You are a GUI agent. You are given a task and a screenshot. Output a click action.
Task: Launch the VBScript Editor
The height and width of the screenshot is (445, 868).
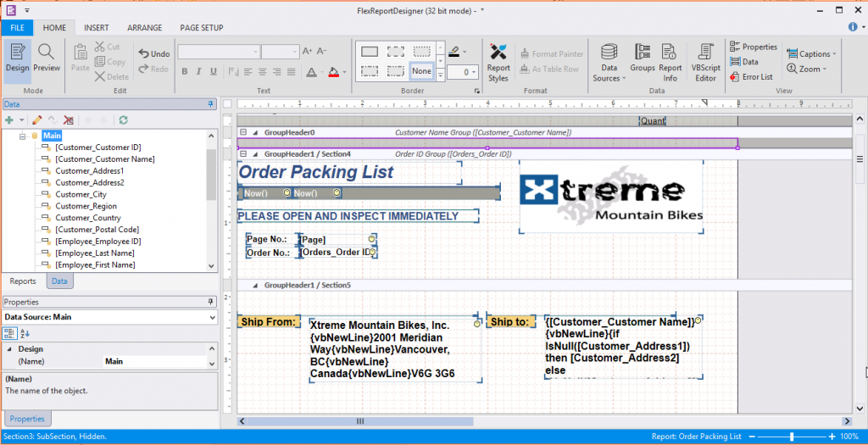(706, 63)
